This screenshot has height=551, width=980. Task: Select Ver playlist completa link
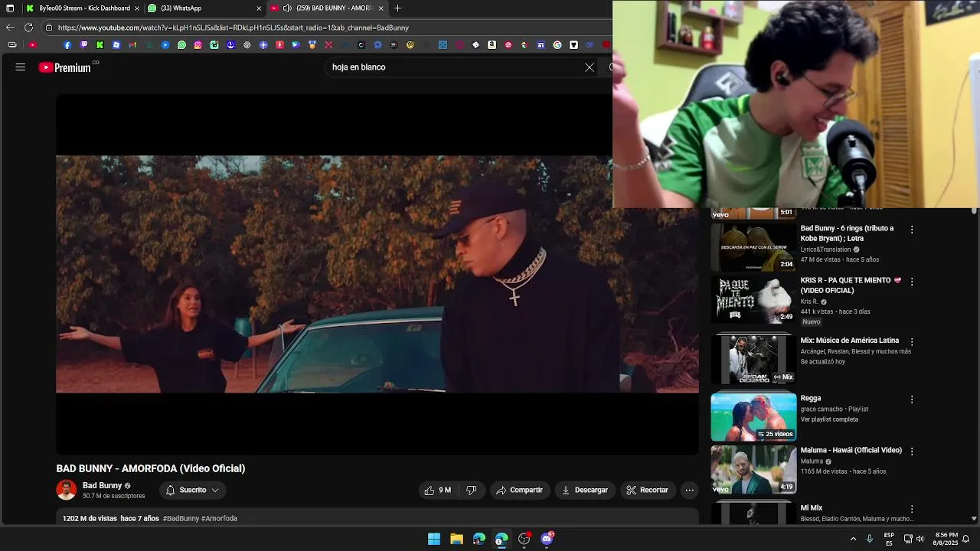[829, 419]
